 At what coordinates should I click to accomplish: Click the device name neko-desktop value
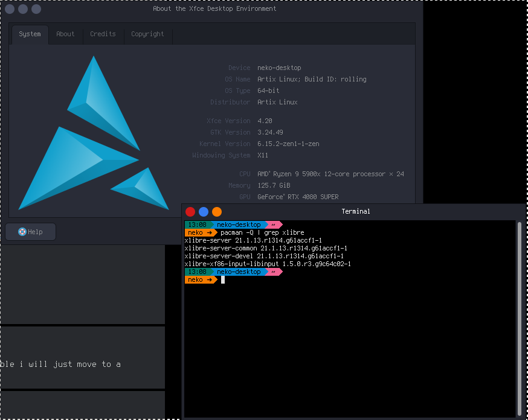[x=279, y=68]
